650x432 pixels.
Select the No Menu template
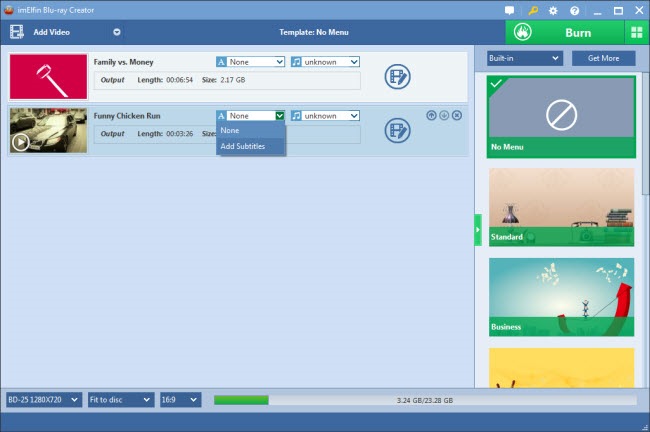561,116
